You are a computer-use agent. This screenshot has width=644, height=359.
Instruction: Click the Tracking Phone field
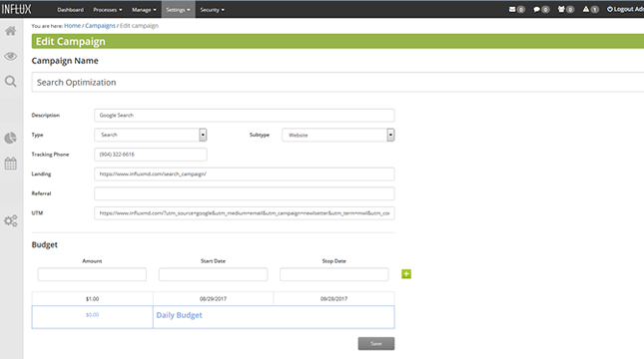pos(151,155)
